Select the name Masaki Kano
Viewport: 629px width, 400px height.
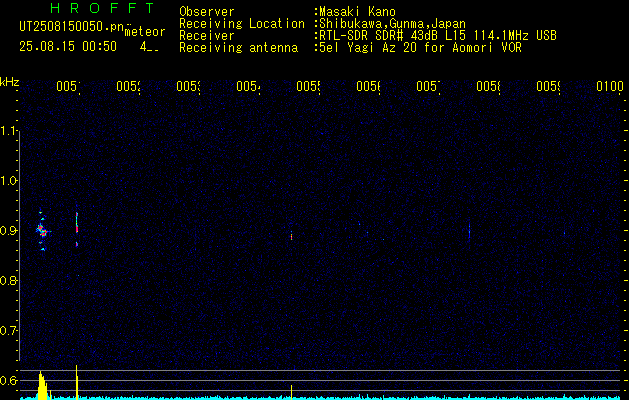tap(357, 12)
